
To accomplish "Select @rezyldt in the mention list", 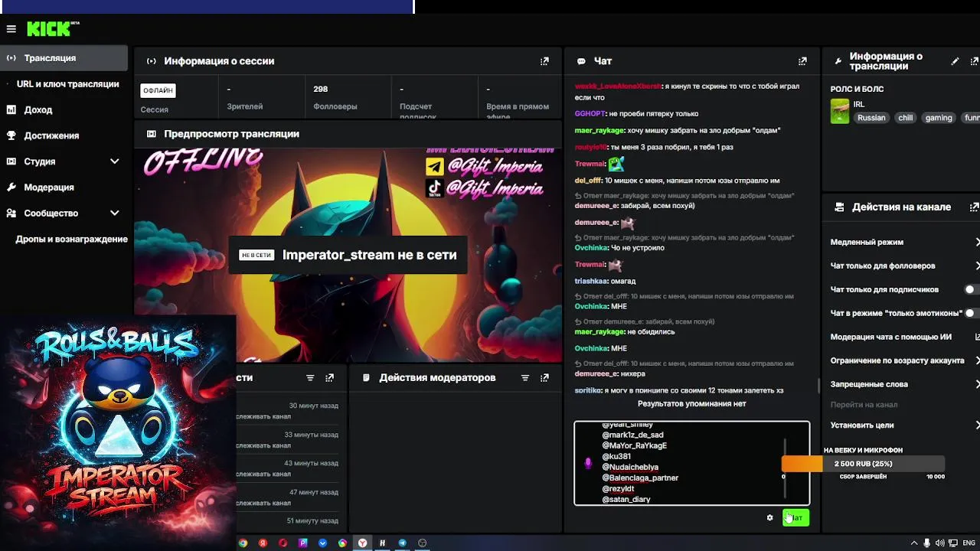I will tap(618, 489).
